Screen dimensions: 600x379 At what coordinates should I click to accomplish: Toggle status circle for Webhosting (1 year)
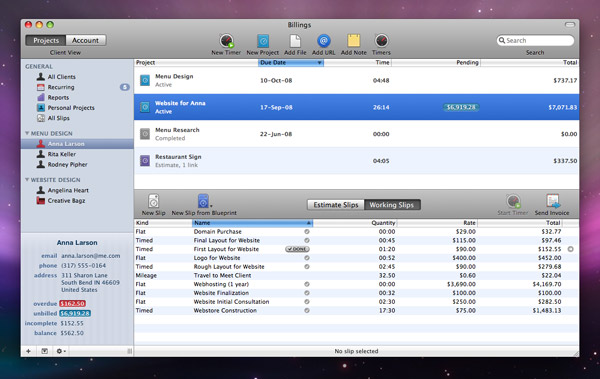(x=307, y=284)
